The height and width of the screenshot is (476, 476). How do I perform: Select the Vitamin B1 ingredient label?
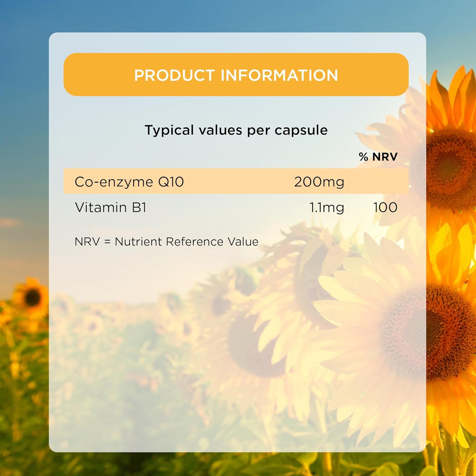point(110,208)
